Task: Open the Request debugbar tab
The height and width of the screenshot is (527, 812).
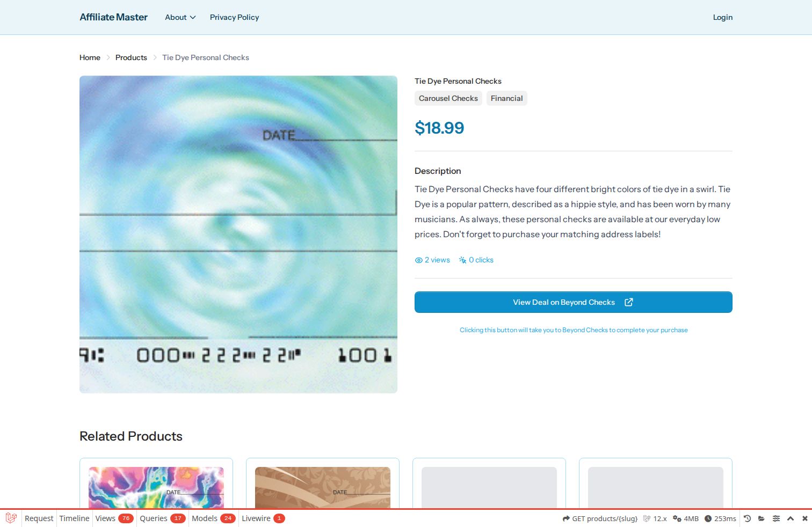Action: point(39,518)
